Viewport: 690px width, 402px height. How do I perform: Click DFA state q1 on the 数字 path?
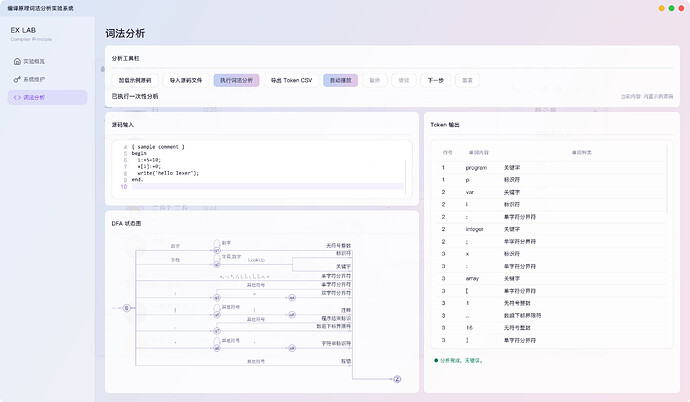(x=217, y=250)
